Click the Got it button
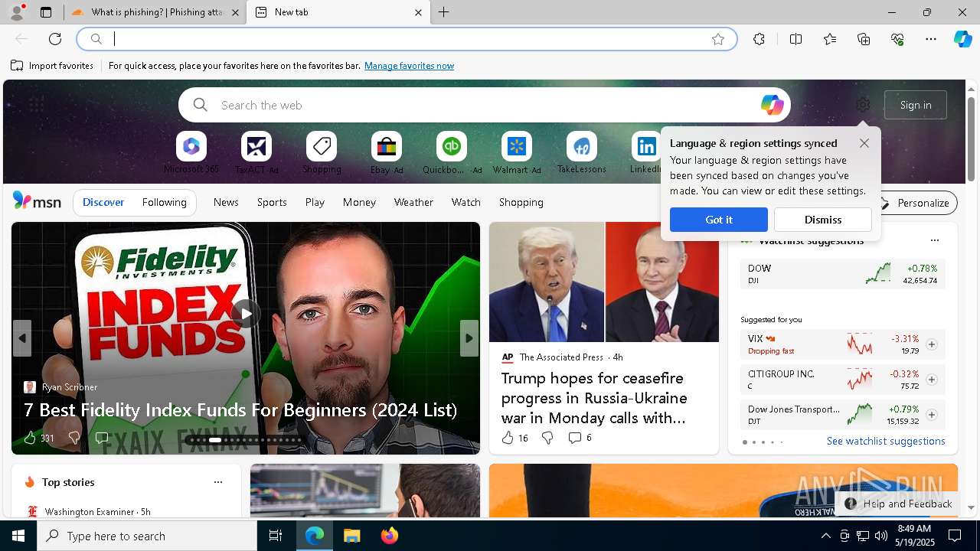Image resolution: width=980 pixels, height=551 pixels. point(719,220)
